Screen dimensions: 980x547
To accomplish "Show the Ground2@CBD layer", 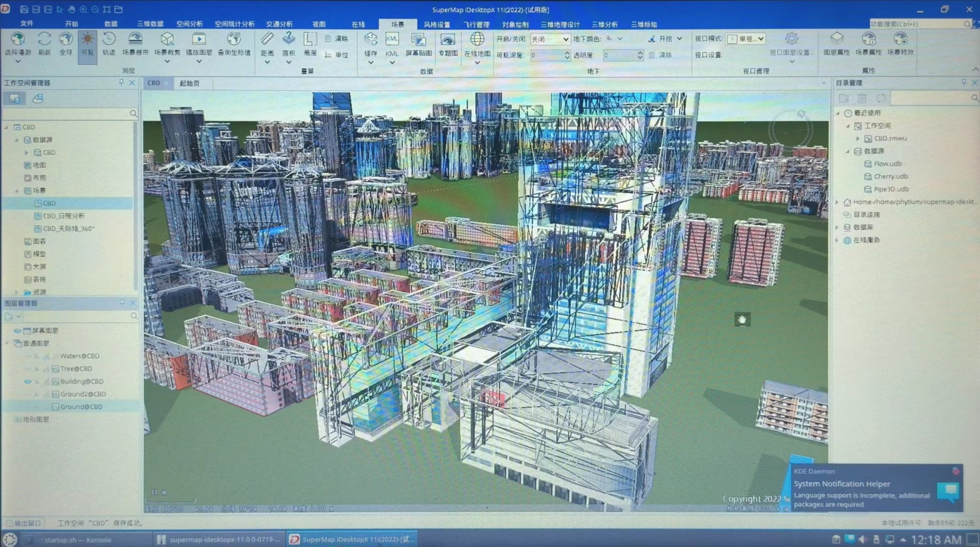I will [28, 394].
